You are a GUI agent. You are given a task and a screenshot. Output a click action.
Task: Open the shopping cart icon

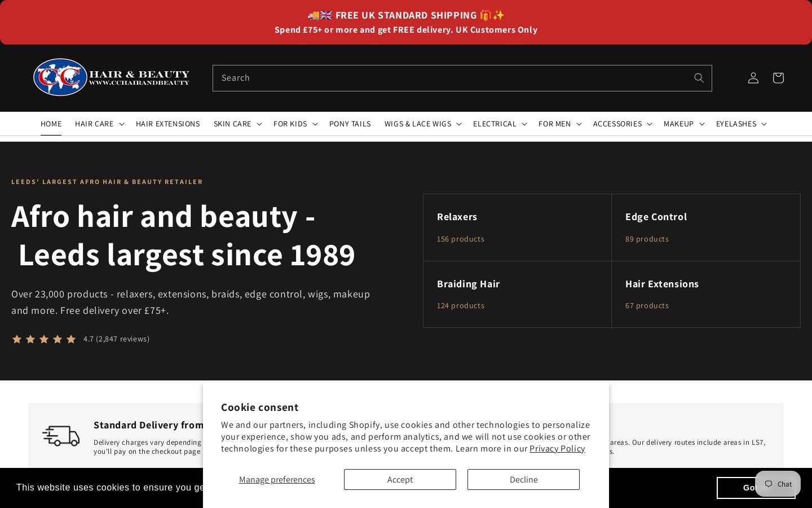(x=778, y=78)
